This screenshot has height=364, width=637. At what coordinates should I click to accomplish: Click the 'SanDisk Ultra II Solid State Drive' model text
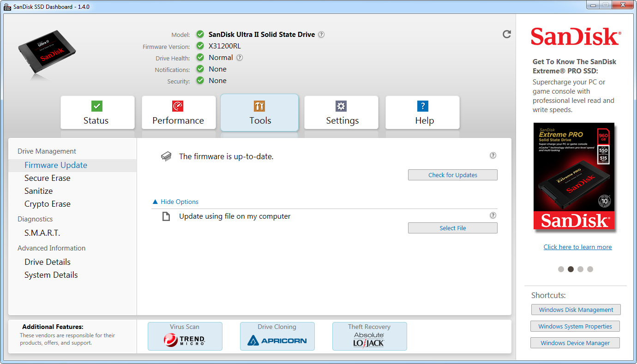coord(262,35)
